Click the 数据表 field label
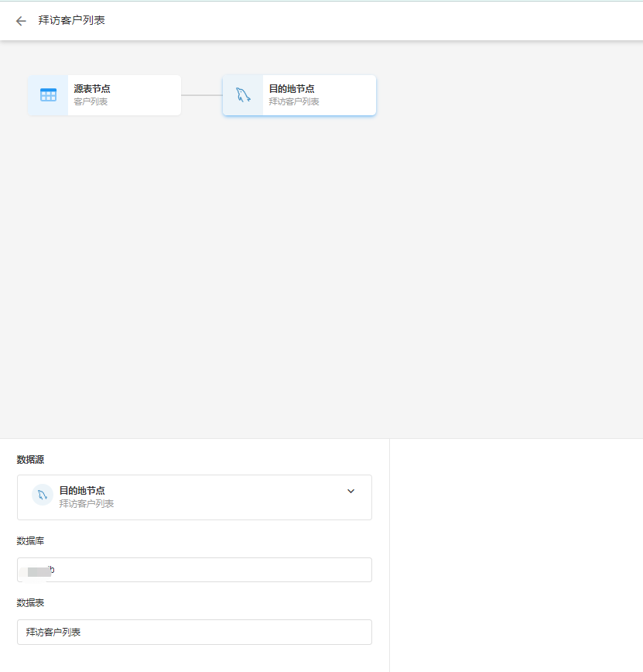Image resolution: width=643 pixels, height=672 pixels. (x=30, y=602)
